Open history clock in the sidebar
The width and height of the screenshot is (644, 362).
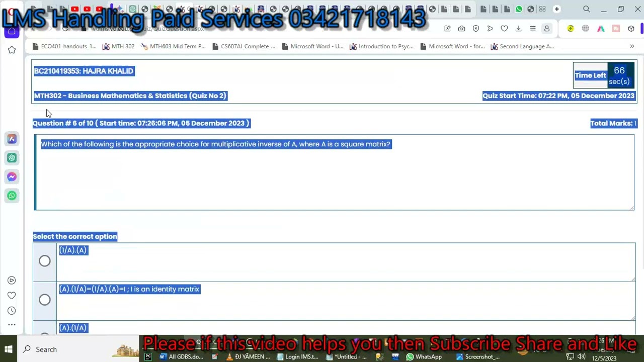point(12,311)
